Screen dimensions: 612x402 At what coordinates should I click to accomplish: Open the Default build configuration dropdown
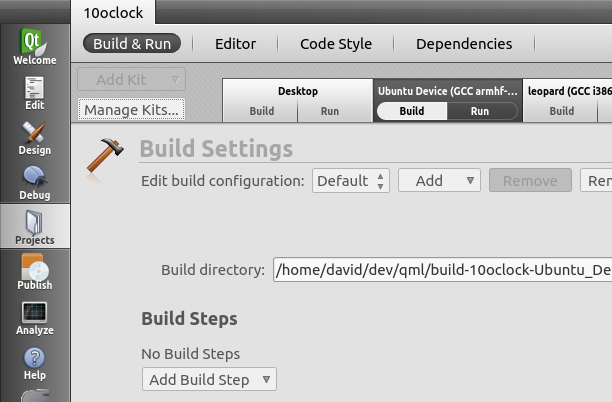point(350,181)
